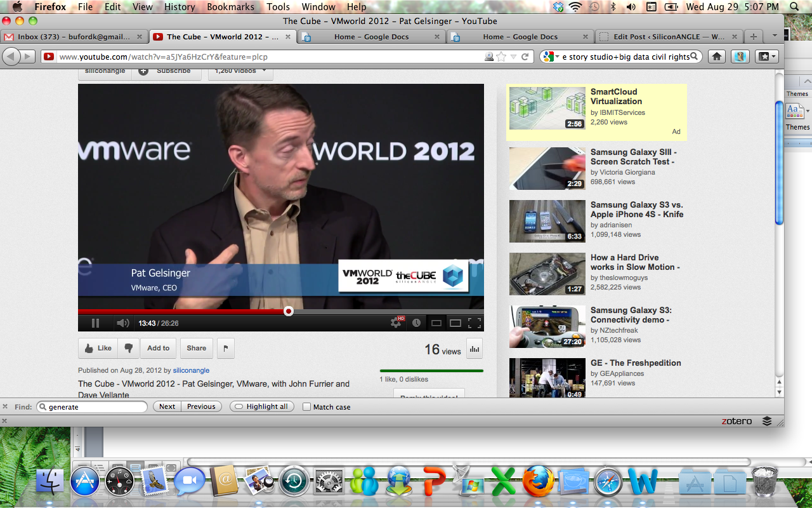Open Samsung Galaxy SIII Screen Scratch Test link
The width and height of the screenshot is (812, 508).
(634, 157)
